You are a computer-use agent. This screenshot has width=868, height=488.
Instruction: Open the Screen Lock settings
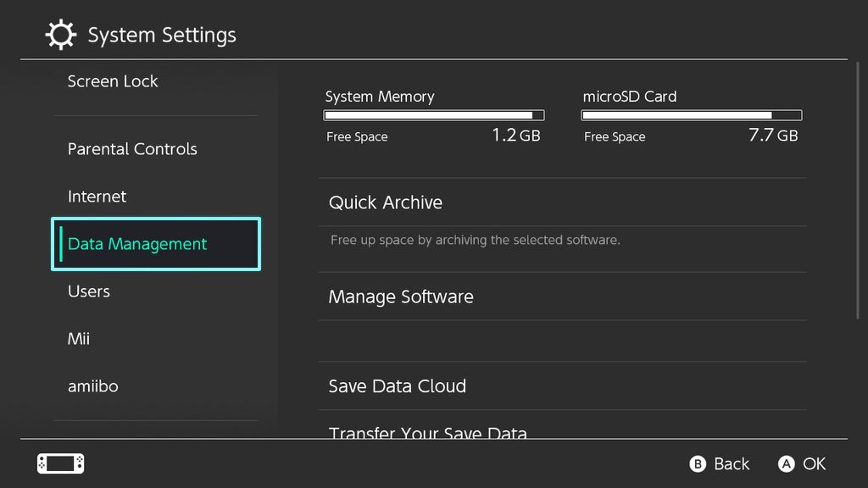coord(113,81)
